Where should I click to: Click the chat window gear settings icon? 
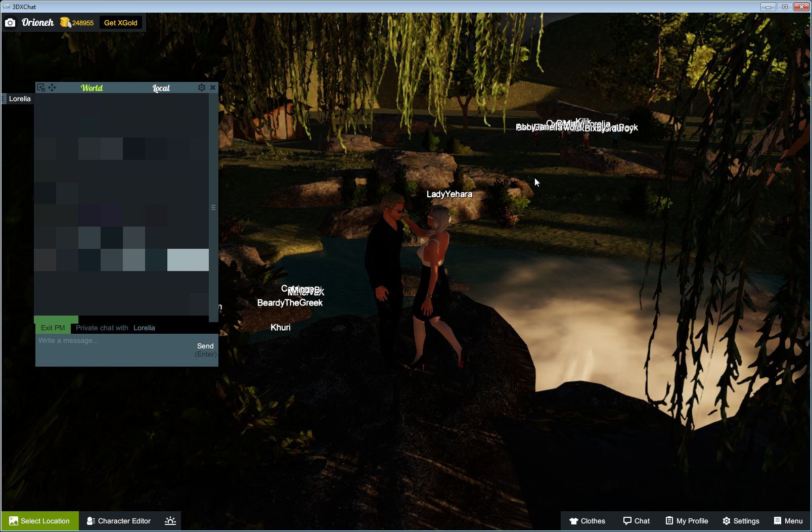(201, 87)
